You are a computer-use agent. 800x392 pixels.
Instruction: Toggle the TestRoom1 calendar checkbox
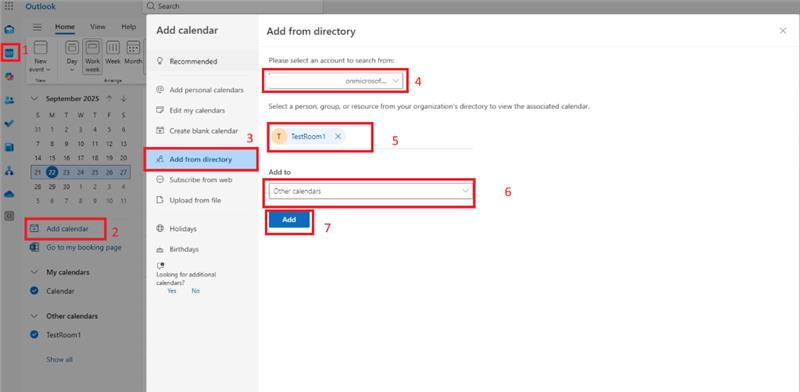pos(35,335)
